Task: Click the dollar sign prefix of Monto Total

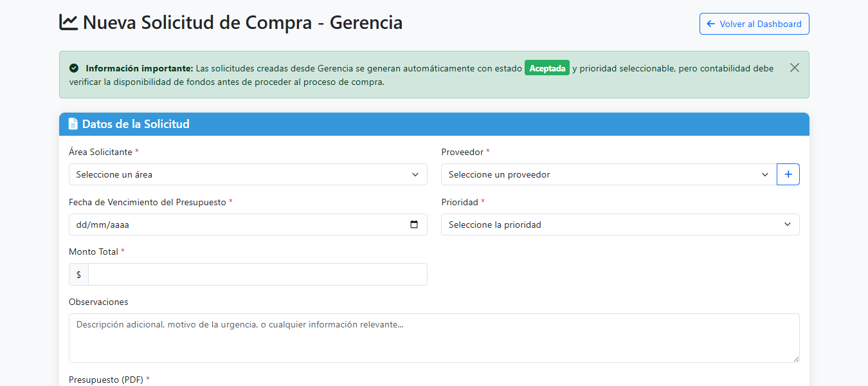Action: pos(78,274)
